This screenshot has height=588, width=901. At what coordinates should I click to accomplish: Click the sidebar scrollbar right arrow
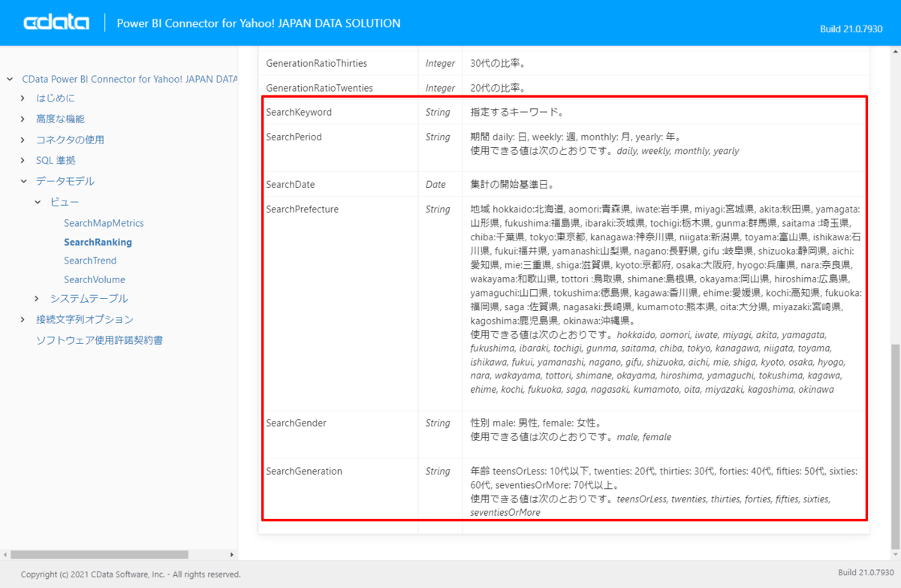232,554
